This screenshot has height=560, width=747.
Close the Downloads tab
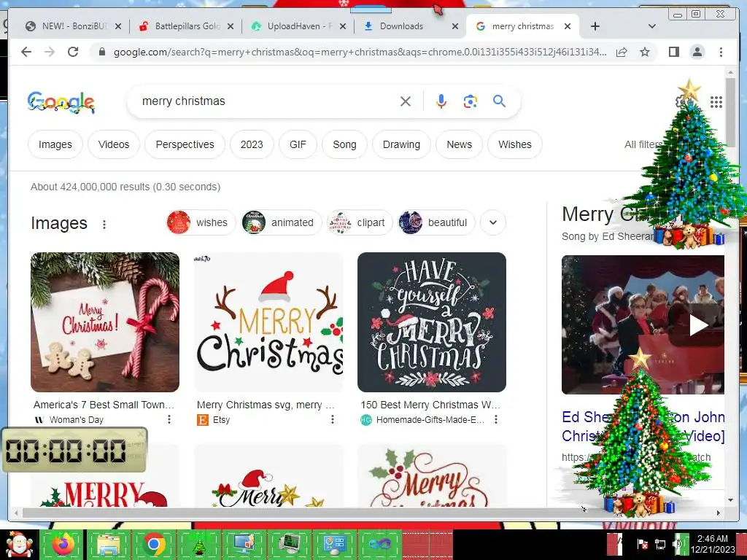click(x=455, y=26)
